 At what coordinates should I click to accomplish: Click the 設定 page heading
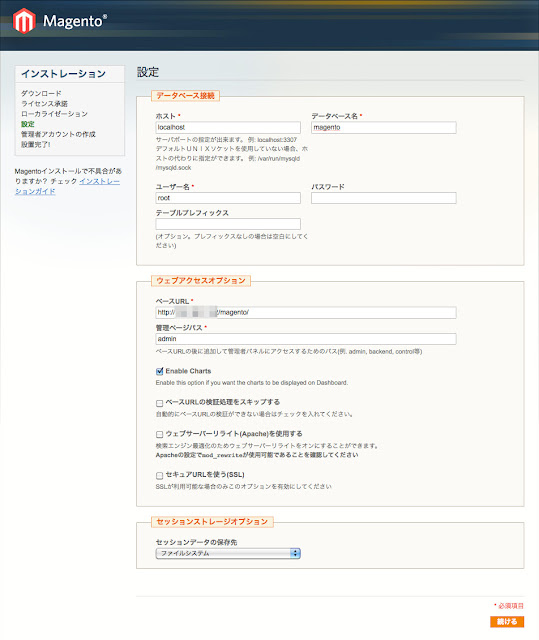pyautogui.click(x=148, y=72)
